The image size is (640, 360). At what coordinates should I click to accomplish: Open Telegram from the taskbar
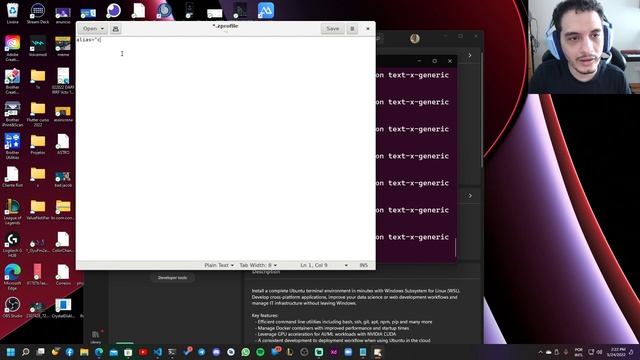pyautogui.click(x=202, y=352)
